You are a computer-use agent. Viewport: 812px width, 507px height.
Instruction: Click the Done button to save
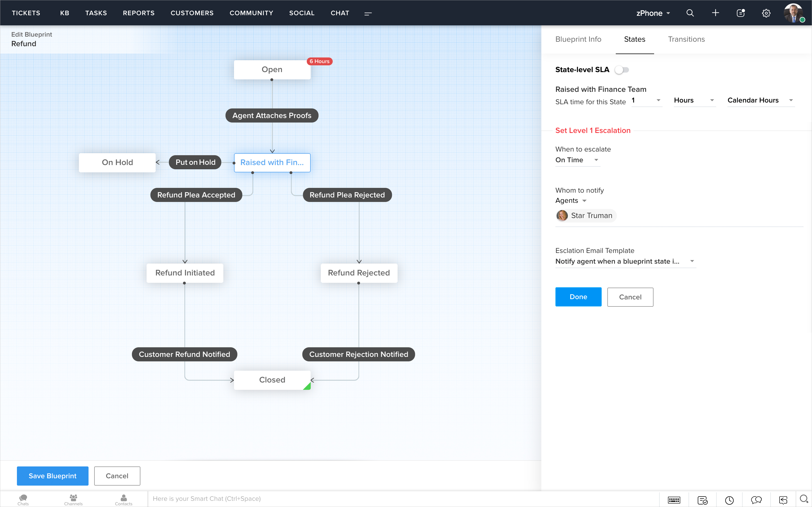tap(578, 297)
